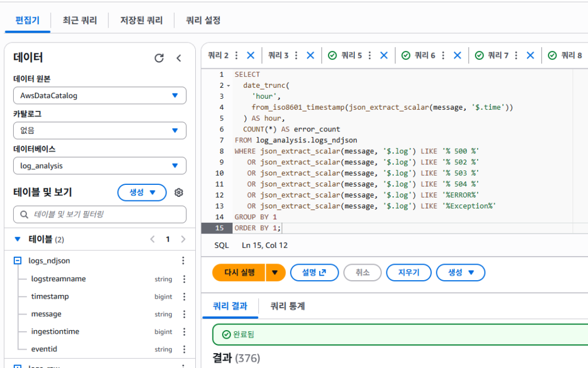Open the 쿼리 통계 tab
Image resolution: width=588 pixels, height=368 pixels.
click(x=287, y=306)
